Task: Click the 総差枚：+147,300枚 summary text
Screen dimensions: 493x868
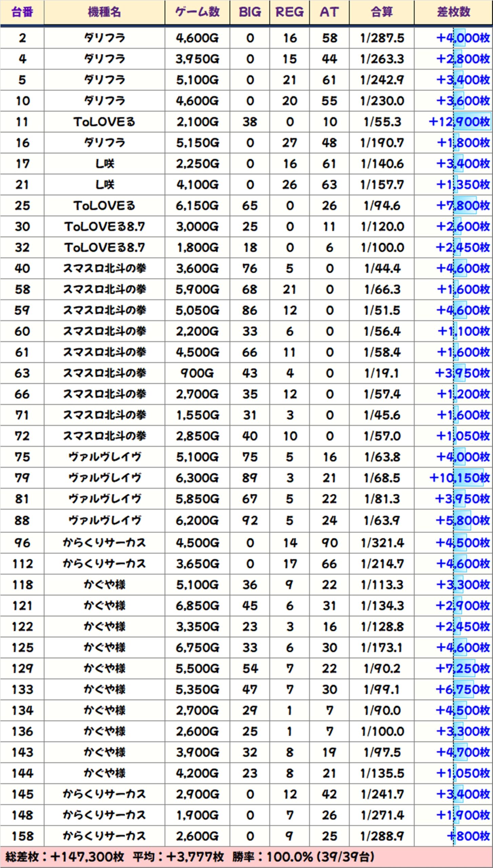Action: 65,857
